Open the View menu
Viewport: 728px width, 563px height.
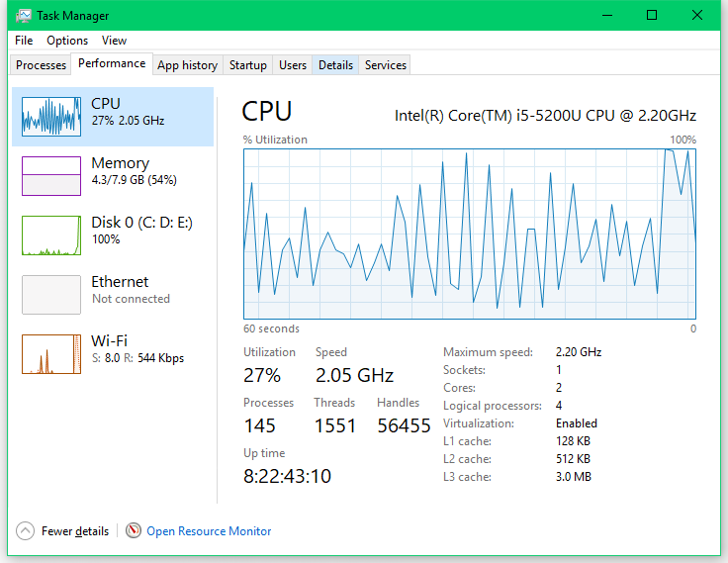pos(114,41)
